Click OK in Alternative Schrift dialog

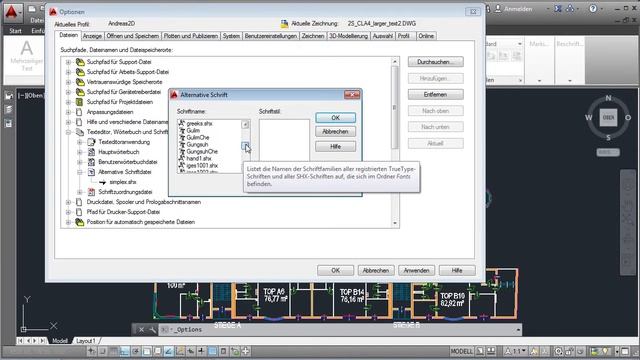click(x=336, y=118)
